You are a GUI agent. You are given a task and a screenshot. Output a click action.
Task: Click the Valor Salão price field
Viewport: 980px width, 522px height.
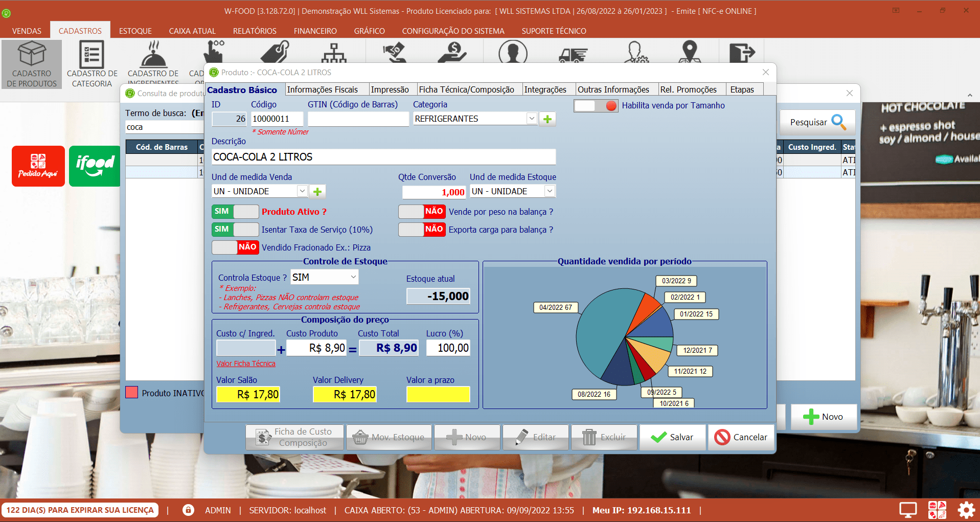248,394
